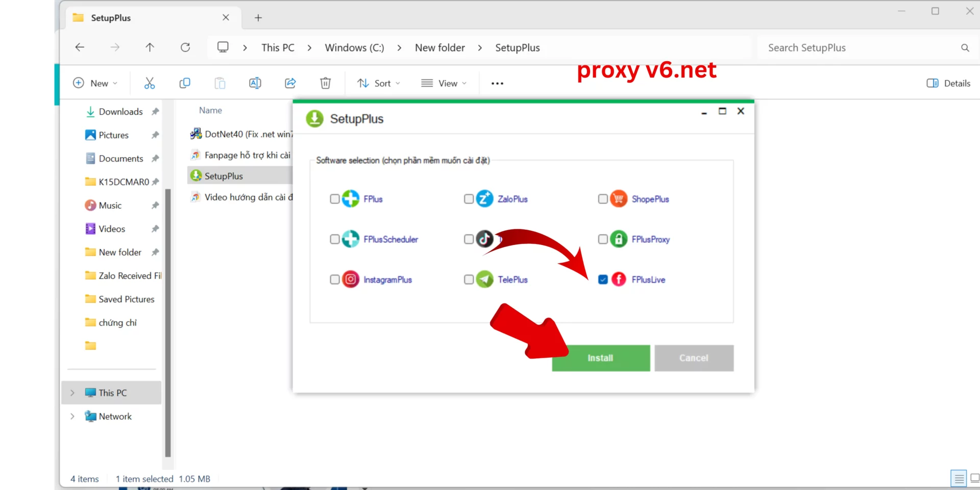Expand chevron before This PC breadcrumb
Image resolution: width=980 pixels, height=490 pixels.
(x=245, y=47)
